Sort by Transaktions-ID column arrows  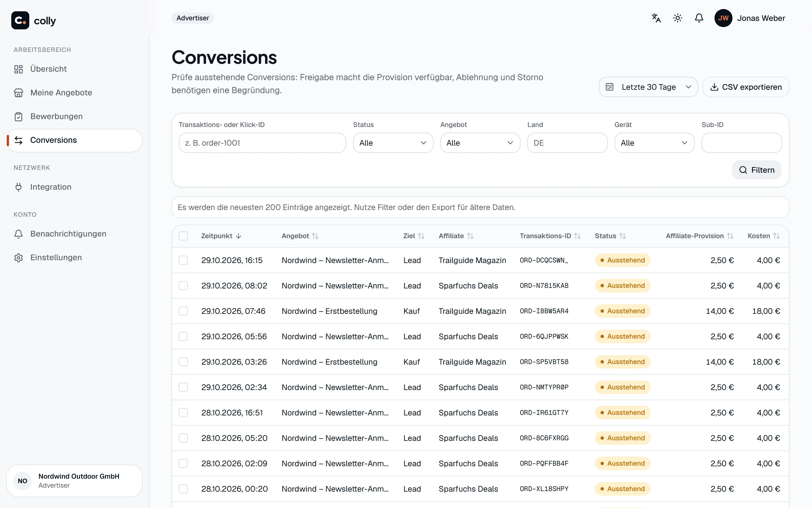click(577, 236)
